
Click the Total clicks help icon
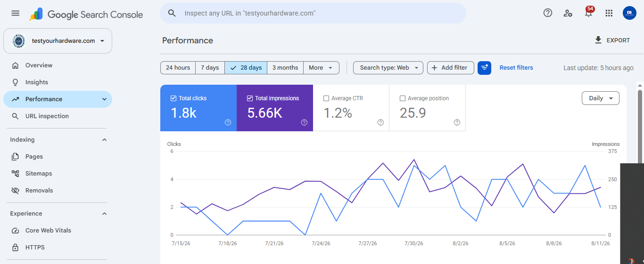click(228, 122)
